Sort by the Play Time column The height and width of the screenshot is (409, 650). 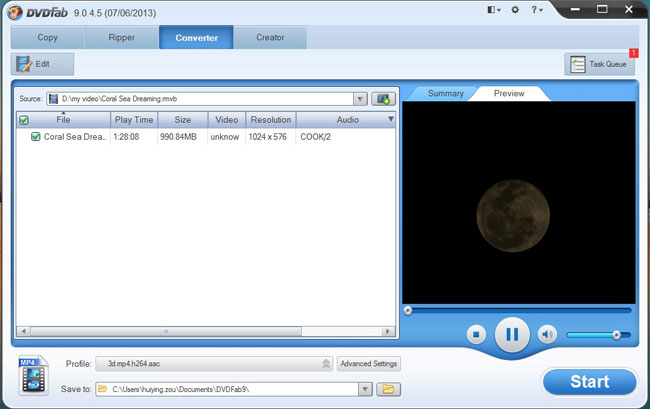[x=134, y=120]
